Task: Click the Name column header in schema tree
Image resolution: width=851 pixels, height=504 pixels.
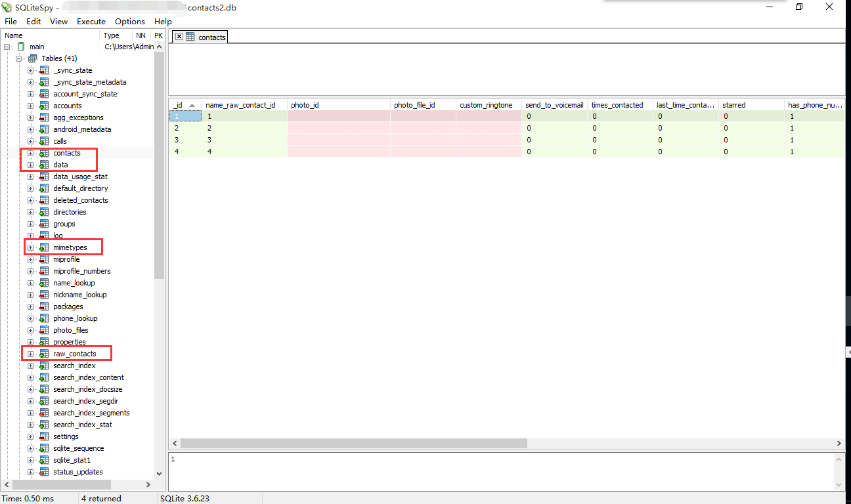Action: (x=51, y=35)
